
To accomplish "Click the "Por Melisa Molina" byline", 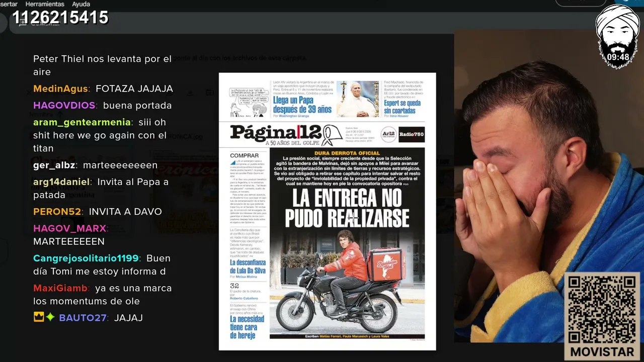I will point(244,277).
